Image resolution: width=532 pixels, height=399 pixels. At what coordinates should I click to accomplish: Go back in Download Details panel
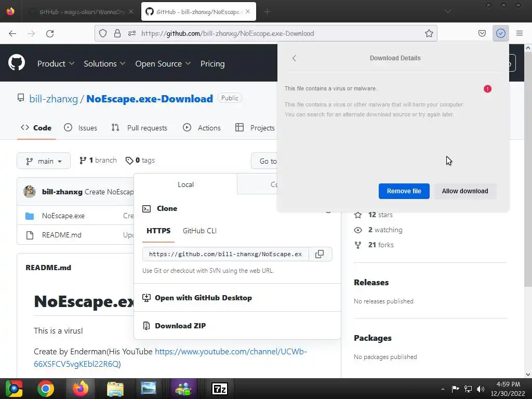(x=294, y=58)
